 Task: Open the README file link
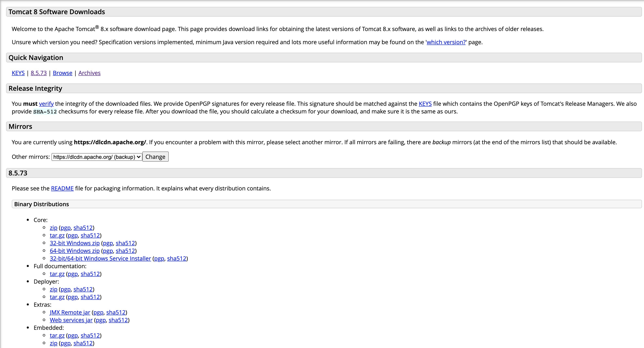[62, 188]
